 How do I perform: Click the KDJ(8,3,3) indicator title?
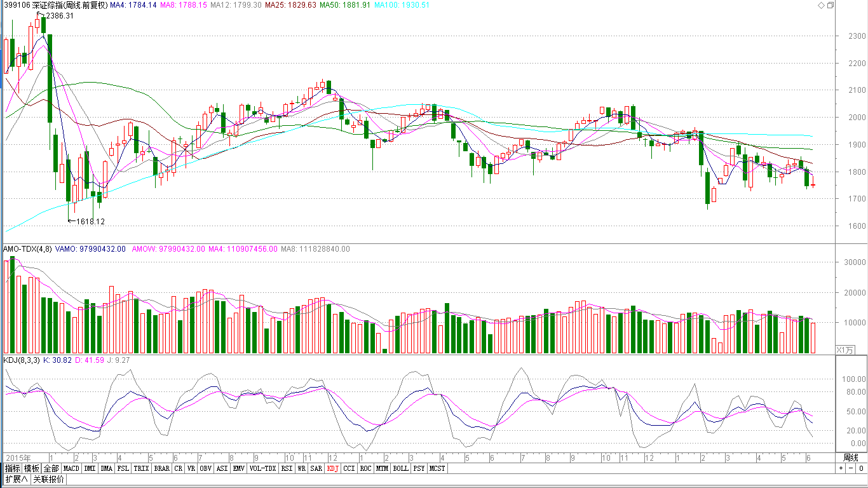(22, 360)
